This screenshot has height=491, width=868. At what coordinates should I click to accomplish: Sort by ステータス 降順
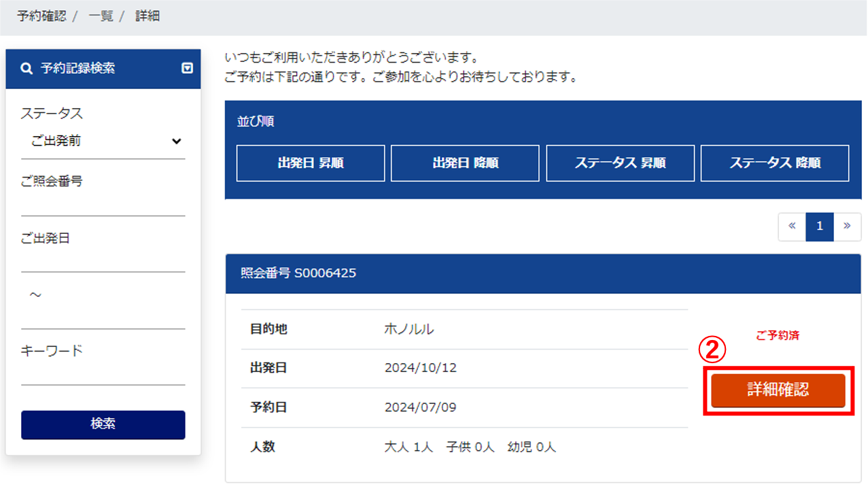tap(774, 163)
